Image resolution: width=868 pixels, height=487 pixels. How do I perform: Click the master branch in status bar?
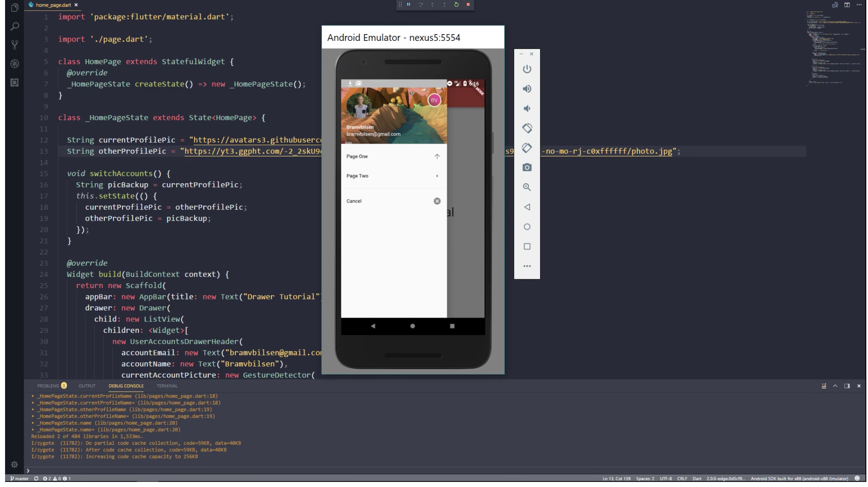[19, 478]
